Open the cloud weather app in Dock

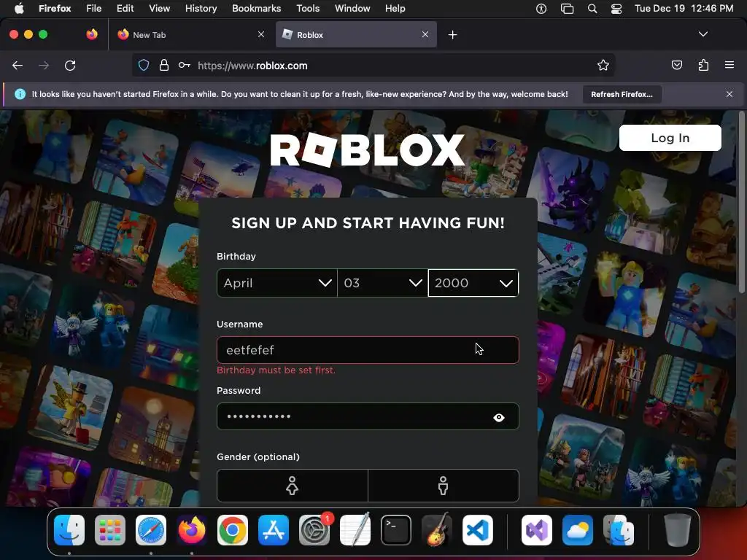[x=578, y=530]
